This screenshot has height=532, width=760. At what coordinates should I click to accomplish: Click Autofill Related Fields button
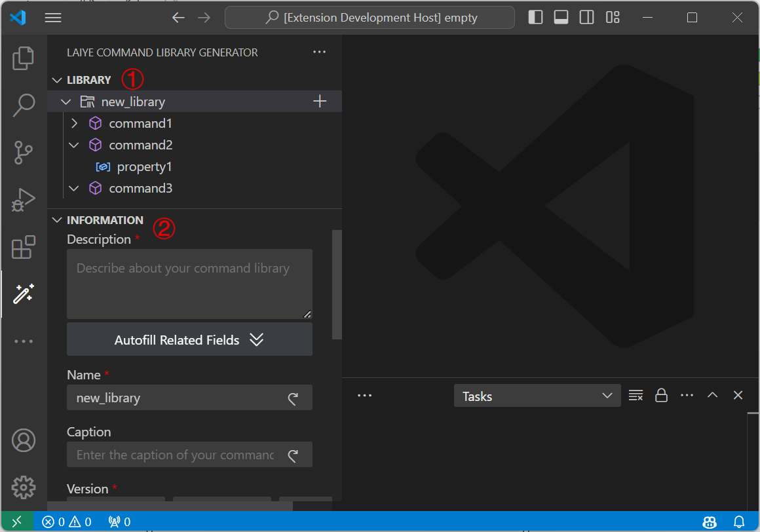(x=189, y=339)
